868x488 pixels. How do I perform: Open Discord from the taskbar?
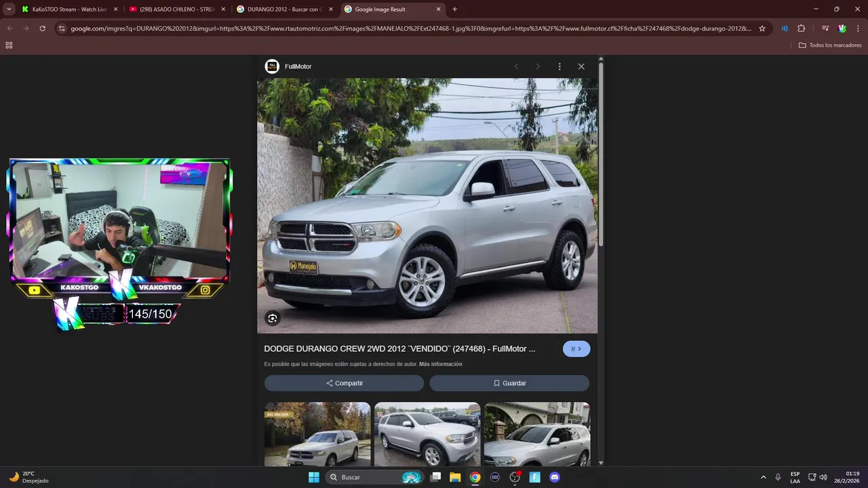pos(555,477)
